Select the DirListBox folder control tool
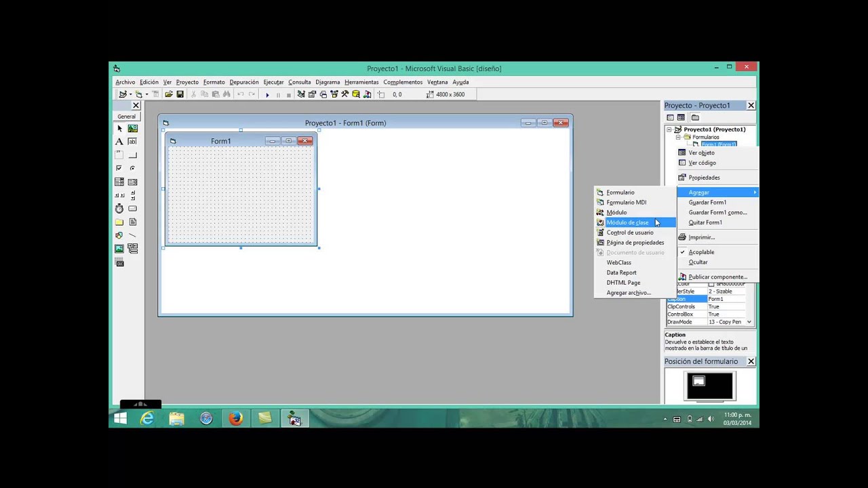Viewport: 868px width, 488px height. coord(119,222)
